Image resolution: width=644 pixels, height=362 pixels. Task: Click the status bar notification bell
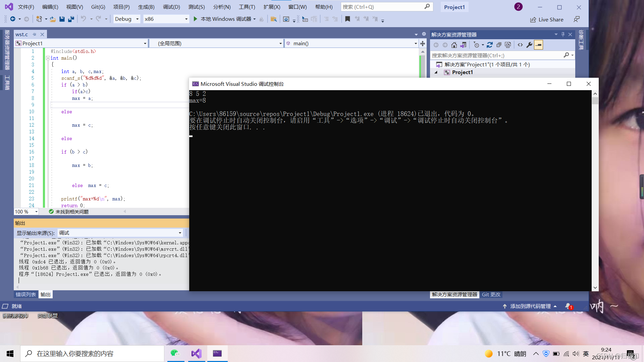568,306
